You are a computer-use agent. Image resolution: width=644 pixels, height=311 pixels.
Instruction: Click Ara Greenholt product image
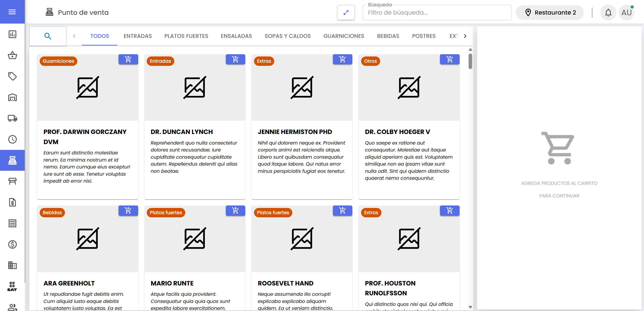pos(88,239)
